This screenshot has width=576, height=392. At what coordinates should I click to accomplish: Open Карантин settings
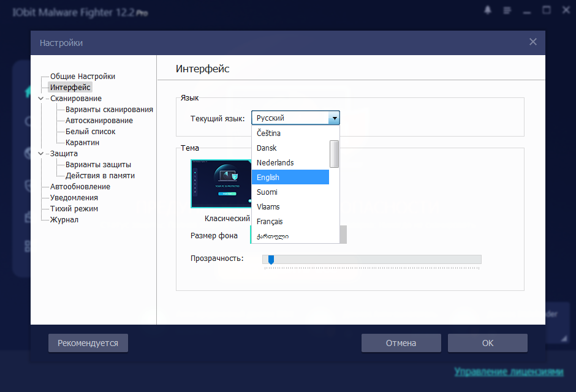tap(82, 143)
